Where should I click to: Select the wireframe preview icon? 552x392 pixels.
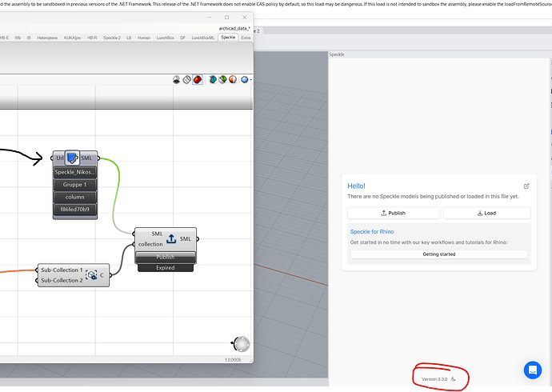point(187,80)
